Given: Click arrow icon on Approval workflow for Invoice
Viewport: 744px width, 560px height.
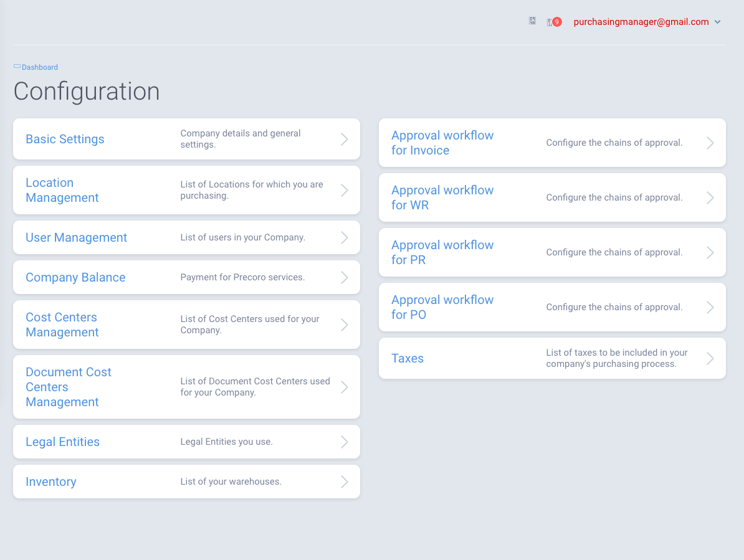Looking at the screenshot, I should pyautogui.click(x=710, y=143).
